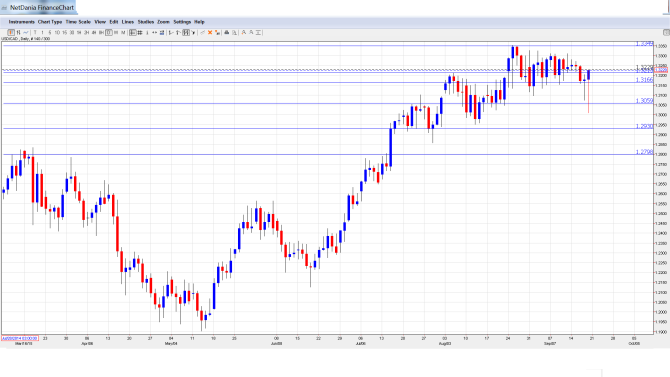Screen dimensions: 670x377
Task: Switch time scale to 8 hours
Action: tap(101, 32)
